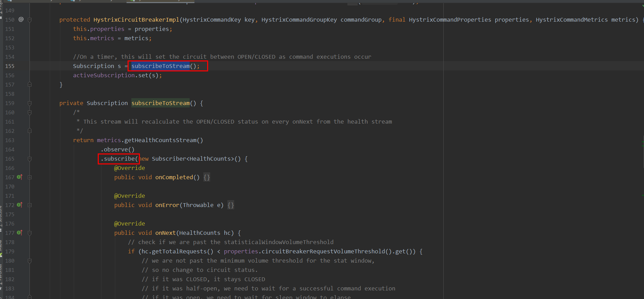Click the implements-method gutter icon on line 167
The image size is (644, 299).
(x=20, y=177)
